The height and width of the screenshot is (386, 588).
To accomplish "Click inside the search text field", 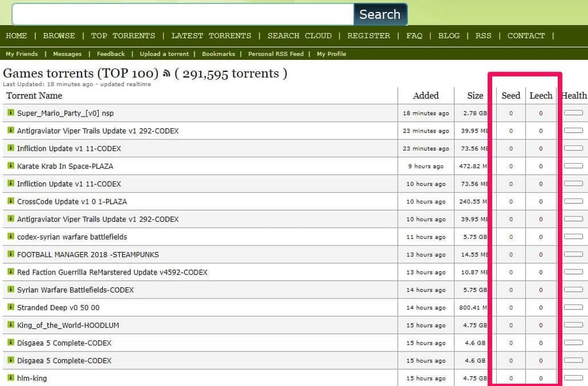I will 183,14.
